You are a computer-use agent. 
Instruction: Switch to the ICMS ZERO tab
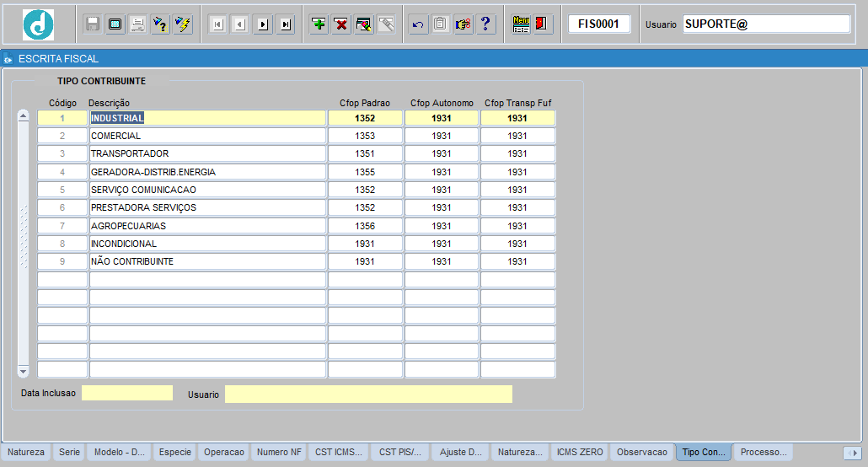tap(580, 452)
